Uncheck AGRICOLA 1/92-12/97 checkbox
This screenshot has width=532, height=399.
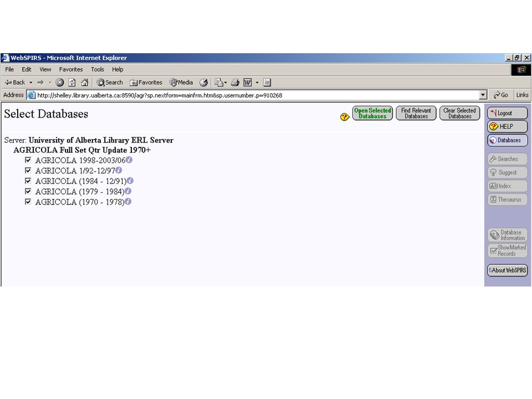[x=28, y=170]
